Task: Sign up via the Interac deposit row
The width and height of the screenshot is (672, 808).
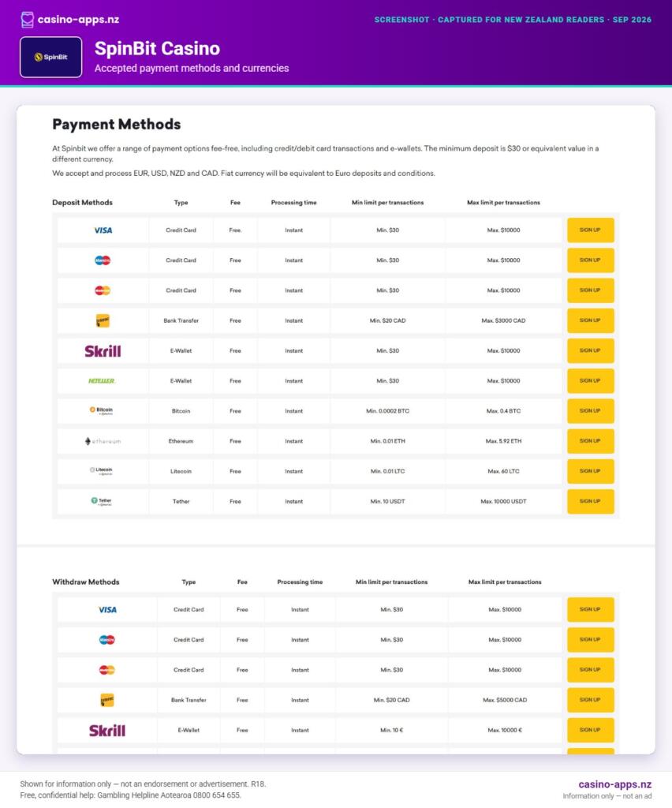Action: 591,320
